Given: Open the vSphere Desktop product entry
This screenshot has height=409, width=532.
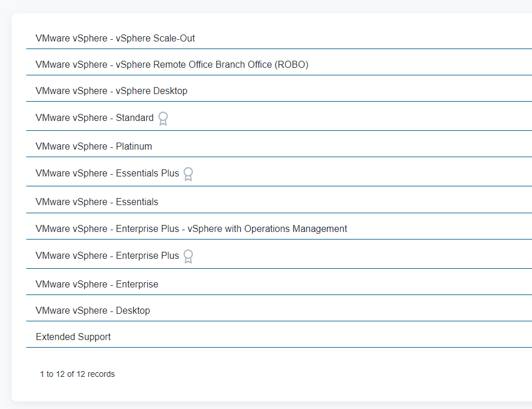Looking at the screenshot, I should coord(112,91).
